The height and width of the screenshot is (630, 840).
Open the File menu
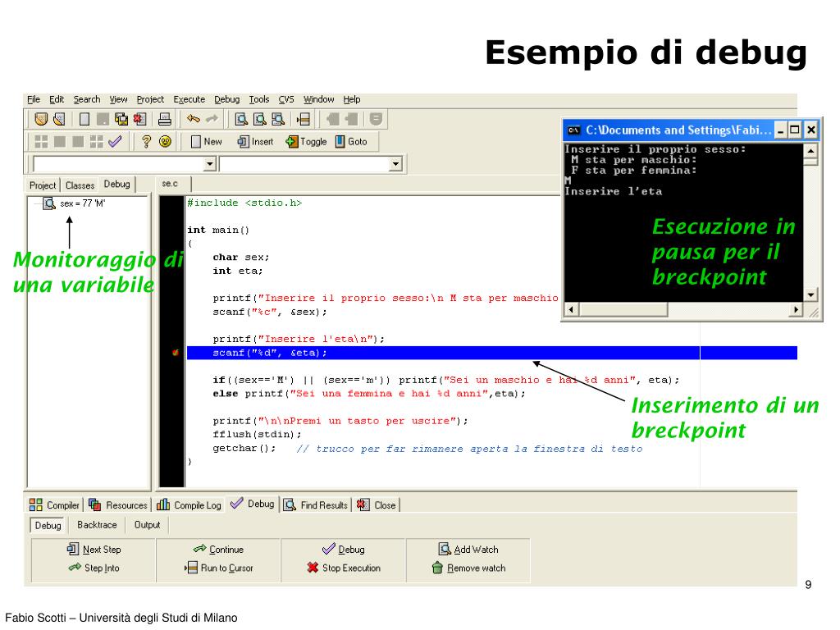click(x=34, y=99)
